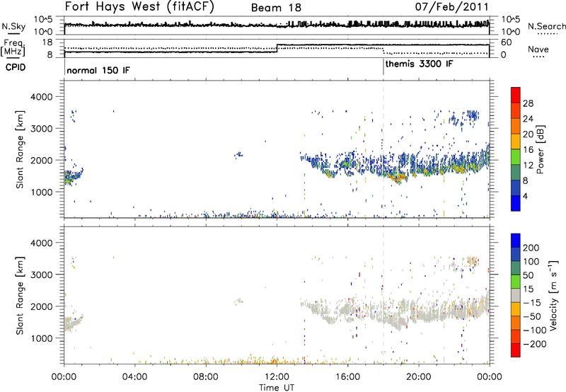The height and width of the screenshot is (392, 566).
Task: Click '1000' tick on velocity panel
Action: [x=41, y=338]
